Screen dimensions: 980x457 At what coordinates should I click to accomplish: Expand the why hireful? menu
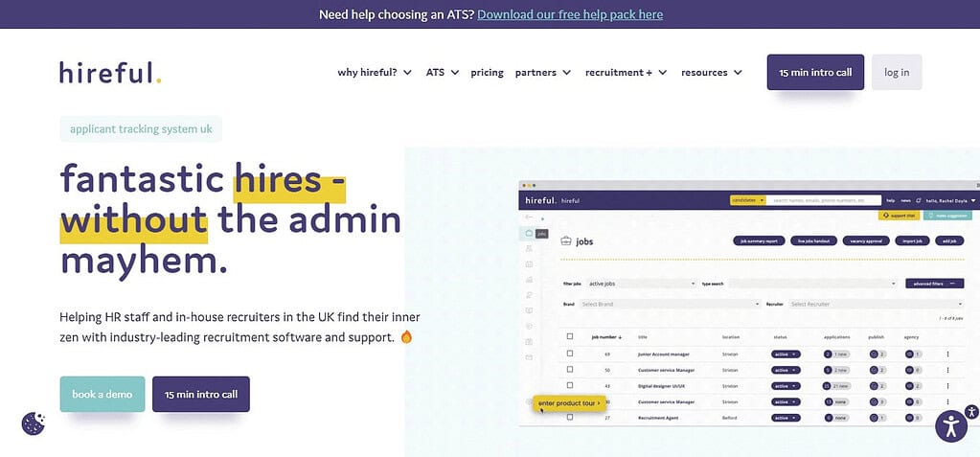(375, 73)
